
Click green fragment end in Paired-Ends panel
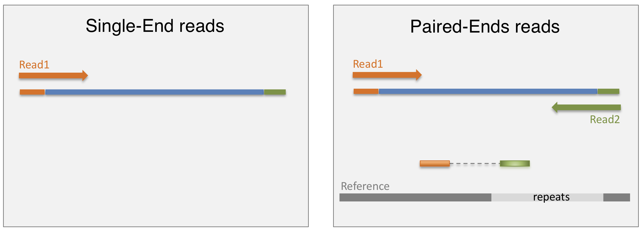click(608, 91)
